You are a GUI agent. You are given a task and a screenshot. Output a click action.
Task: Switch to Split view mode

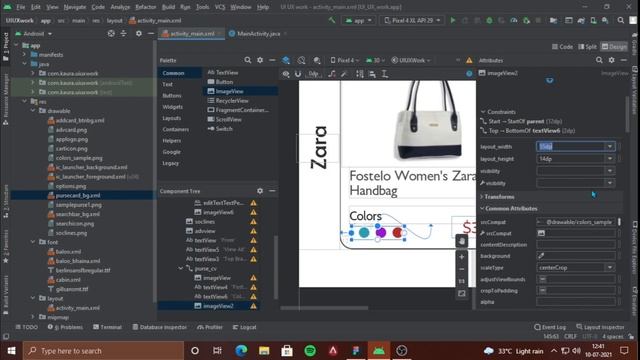587,47
